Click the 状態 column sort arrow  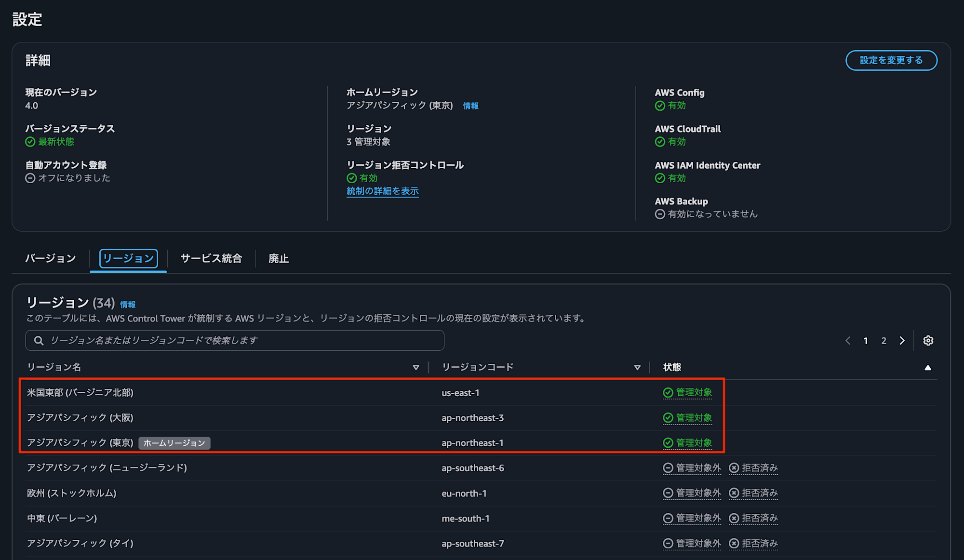coord(928,367)
